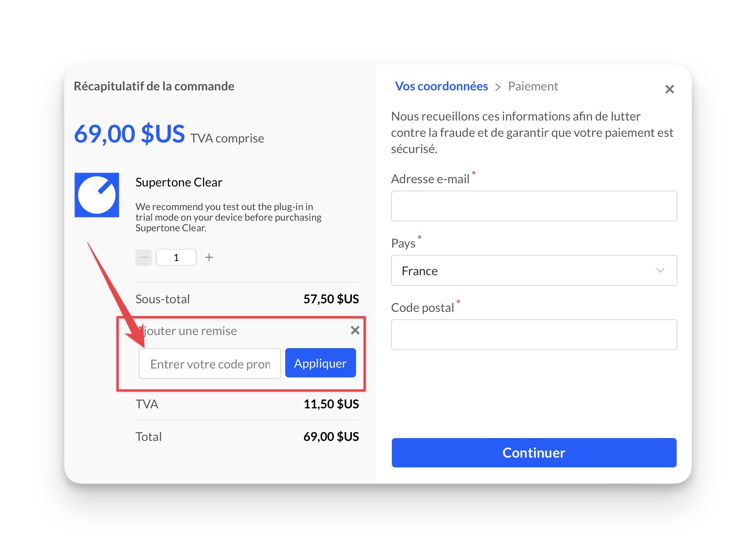Select the quantity number field
The image size is (756, 548).
point(176,257)
